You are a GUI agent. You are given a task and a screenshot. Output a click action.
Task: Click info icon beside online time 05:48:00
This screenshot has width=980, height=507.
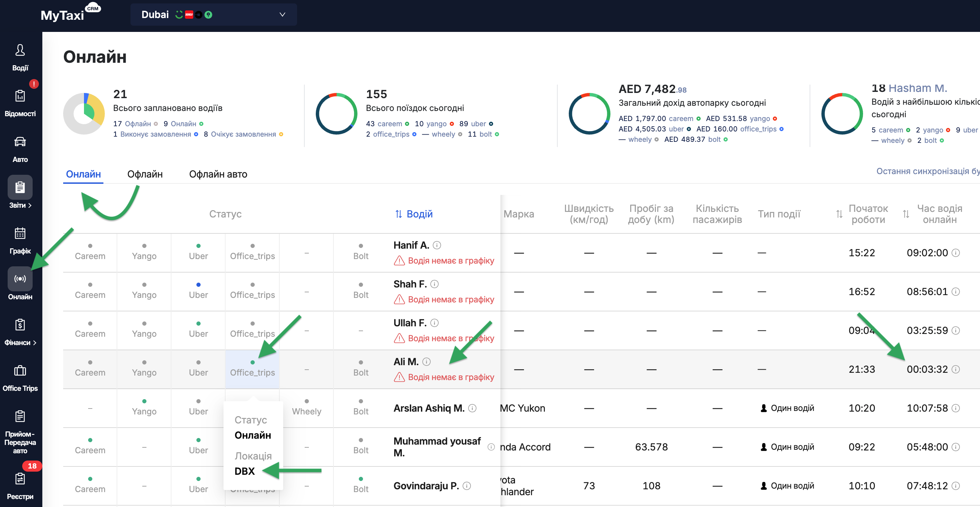pyautogui.click(x=956, y=447)
